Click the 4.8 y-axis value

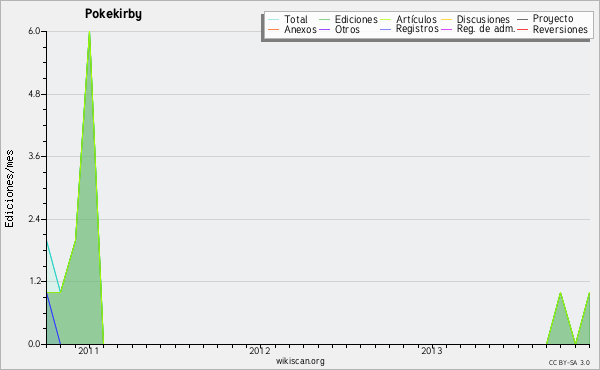point(34,94)
